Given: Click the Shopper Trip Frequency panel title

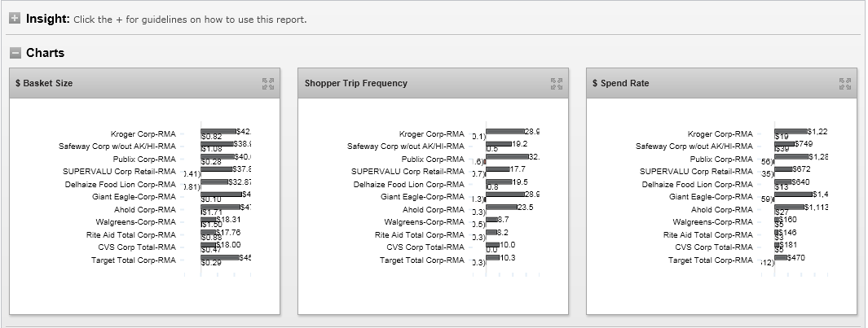Looking at the screenshot, I should (355, 83).
